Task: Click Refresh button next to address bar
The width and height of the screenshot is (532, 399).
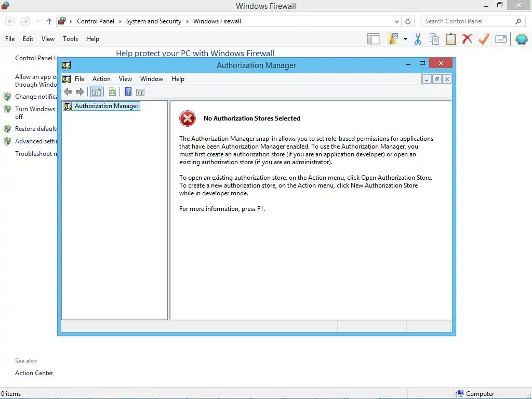Action: [x=408, y=21]
